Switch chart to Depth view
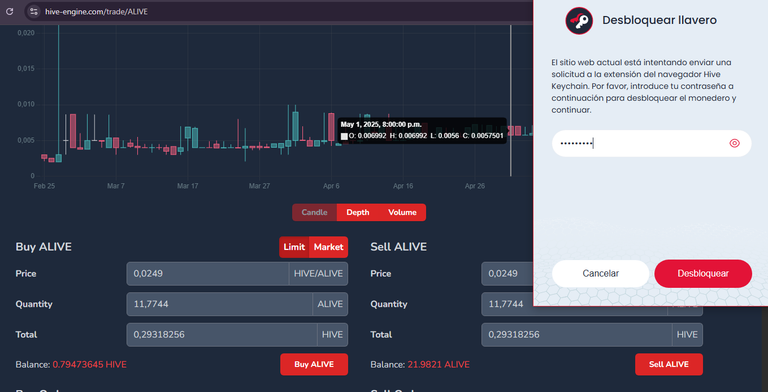 358,212
